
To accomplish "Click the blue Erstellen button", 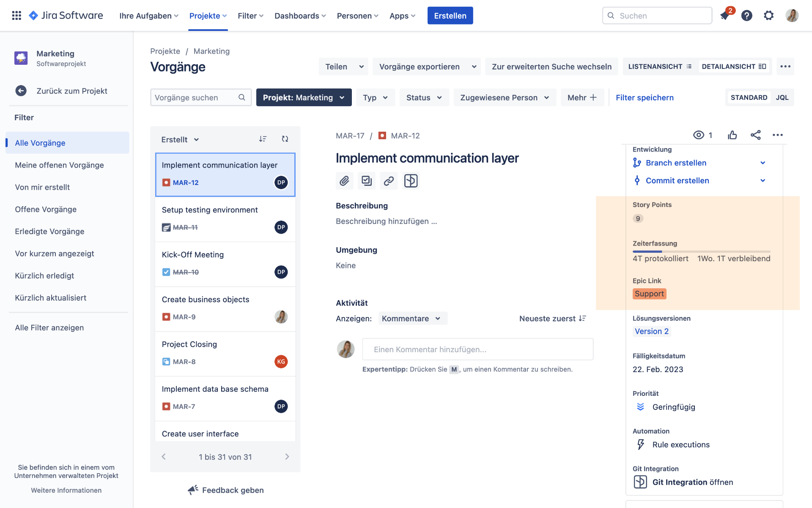I will 450,16.
